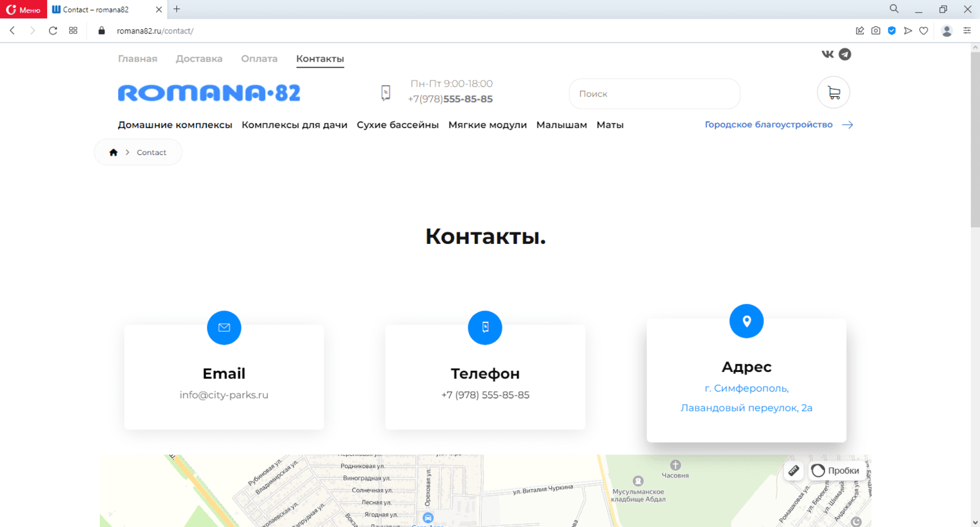This screenshot has width=980, height=527.
Task: Close the Contact – romana82 tab
Action: click(158, 9)
